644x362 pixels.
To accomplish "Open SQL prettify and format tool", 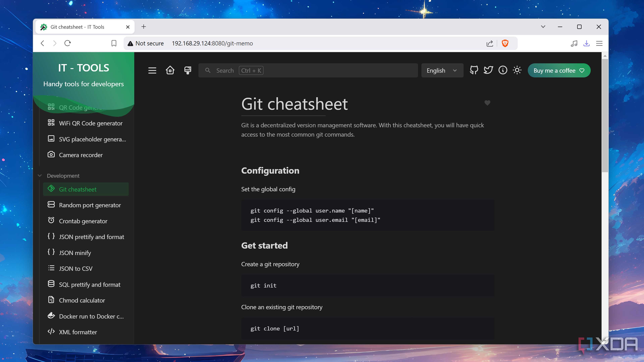I will point(86,284).
